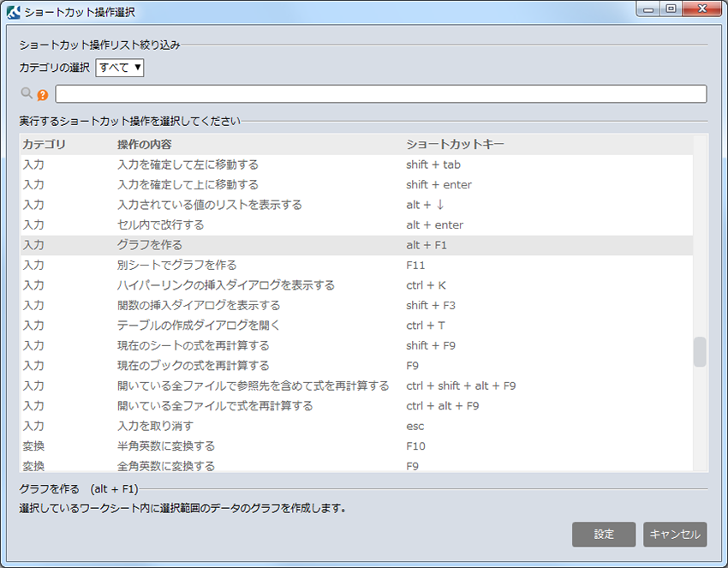
Task: Minimize the ショートカット操作選択 window
Action: (648, 9)
